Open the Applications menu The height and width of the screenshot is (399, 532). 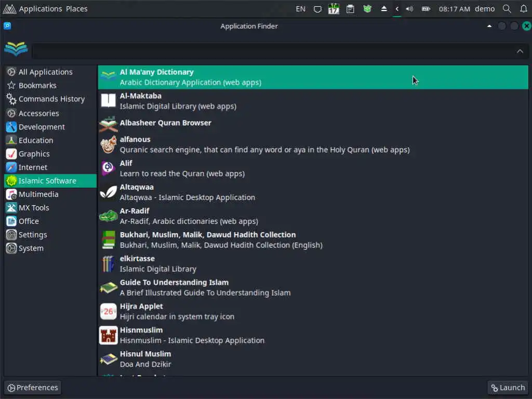pos(41,9)
